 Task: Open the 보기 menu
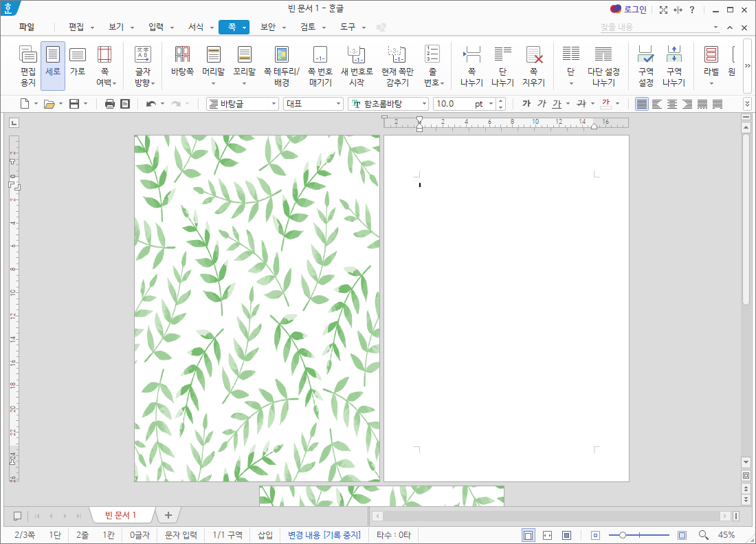116,27
